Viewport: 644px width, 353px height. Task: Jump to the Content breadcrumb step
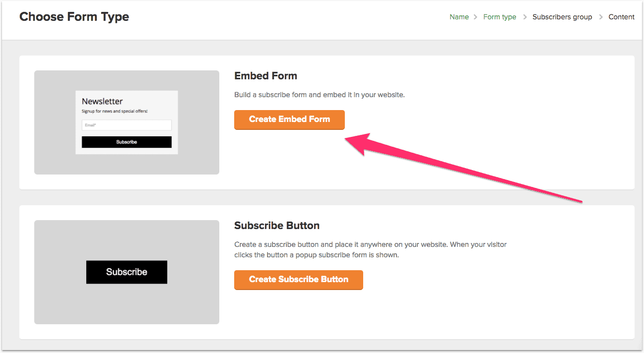(x=621, y=17)
